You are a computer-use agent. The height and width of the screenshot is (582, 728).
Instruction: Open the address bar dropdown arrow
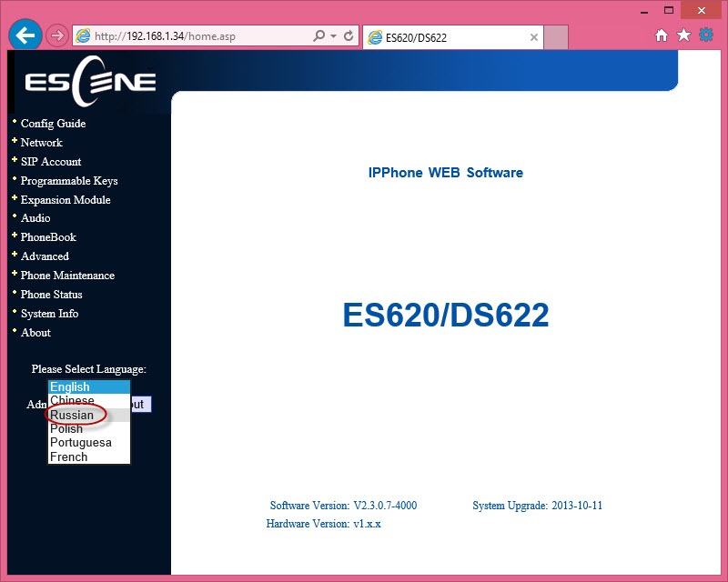pyautogui.click(x=333, y=36)
